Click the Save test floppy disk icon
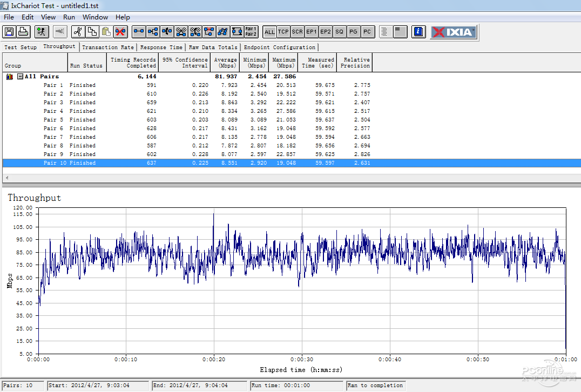Screen dimensions: 581x392 [9, 32]
